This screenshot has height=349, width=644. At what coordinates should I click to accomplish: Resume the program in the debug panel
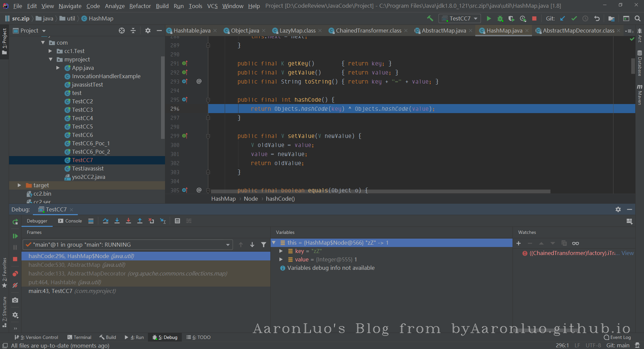(15, 236)
